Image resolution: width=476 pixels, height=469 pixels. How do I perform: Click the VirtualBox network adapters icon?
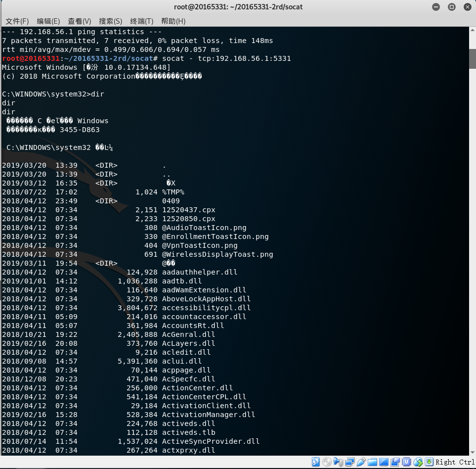click(349, 462)
